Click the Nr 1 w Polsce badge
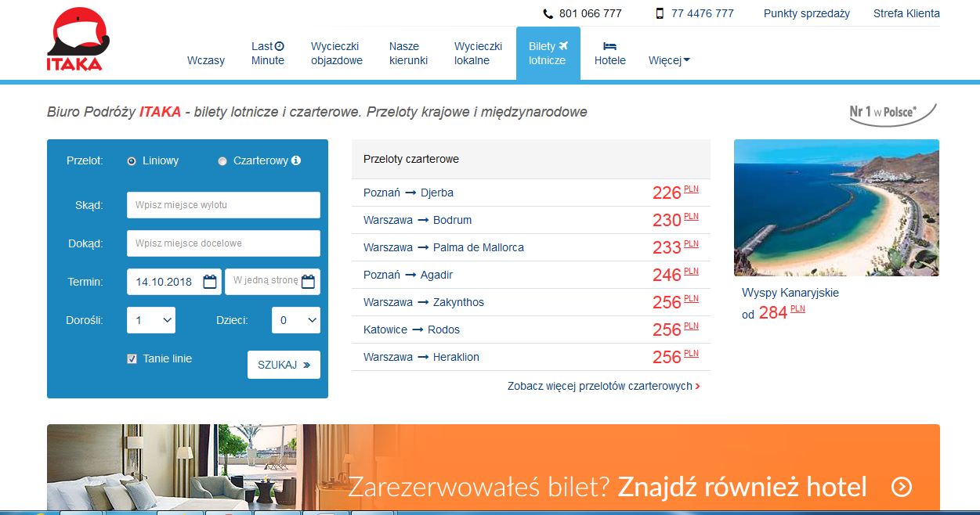980x515 pixels. pos(894,113)
